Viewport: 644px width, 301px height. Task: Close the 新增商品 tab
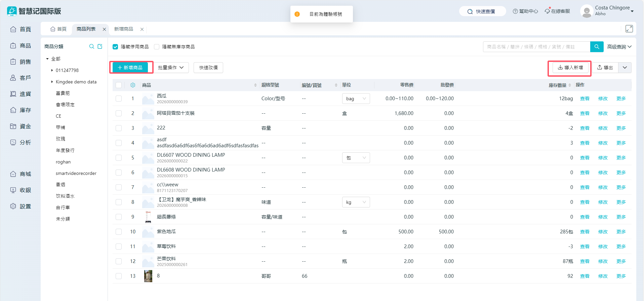142,29
